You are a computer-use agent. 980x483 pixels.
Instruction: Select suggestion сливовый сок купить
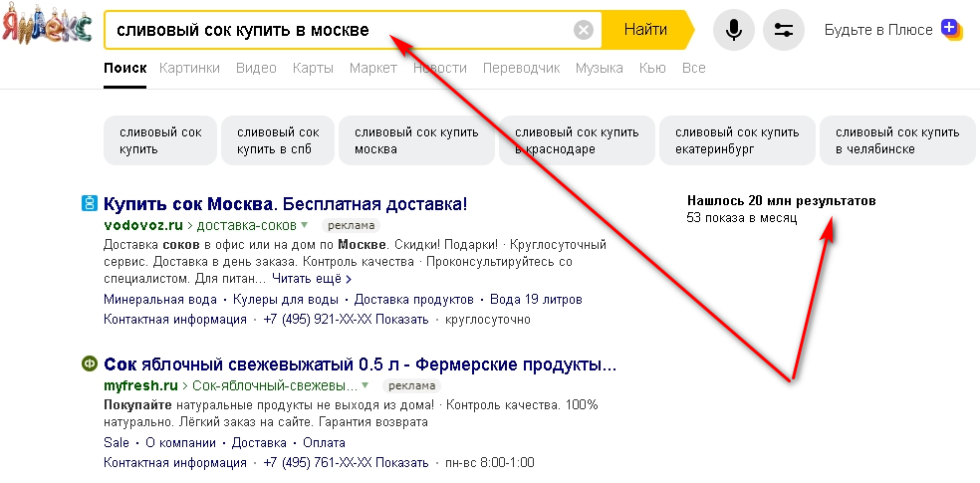click(160, 140)
